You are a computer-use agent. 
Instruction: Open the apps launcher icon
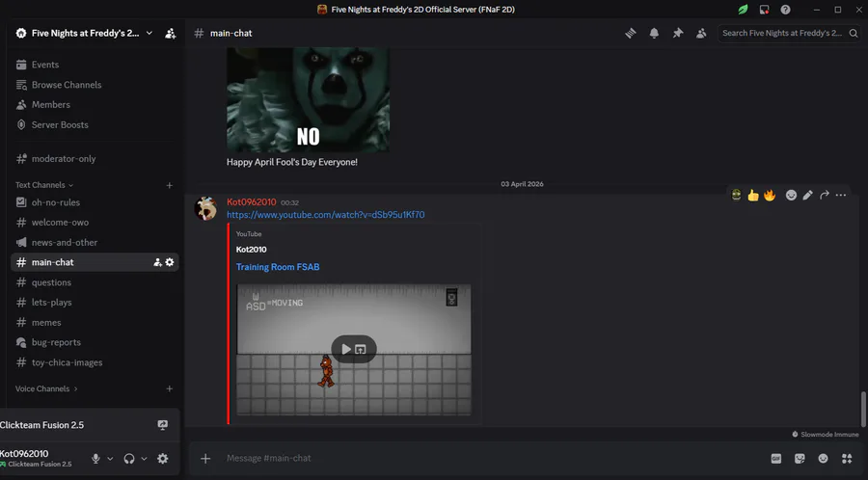coord(847,459)
